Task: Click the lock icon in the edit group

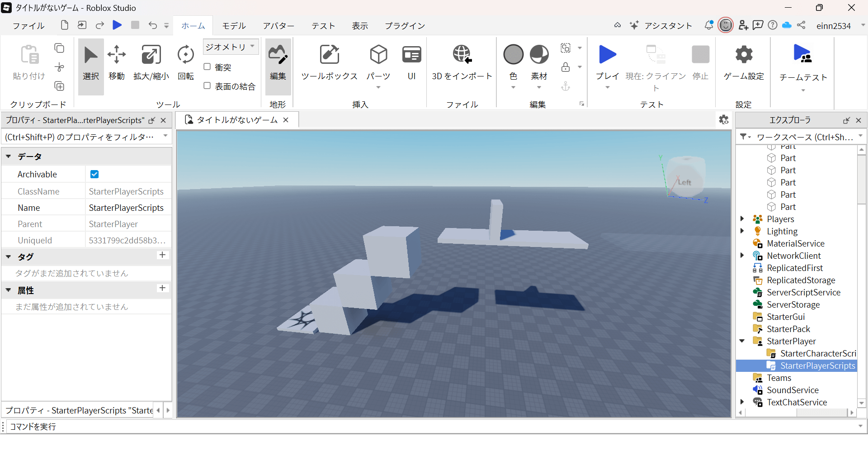Action: (x=566, y=67)
